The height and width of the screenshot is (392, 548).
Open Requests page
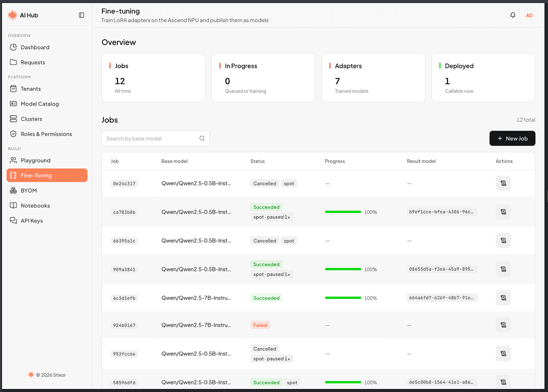[x=47, y=62]
